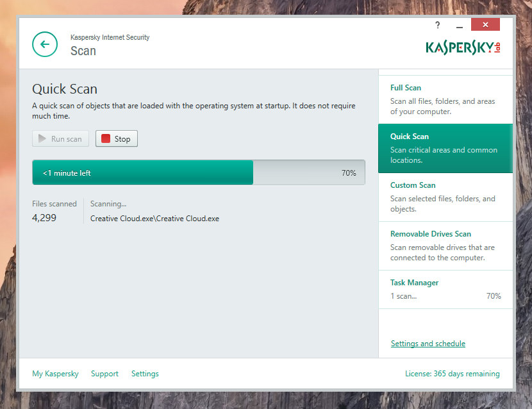This screenshot has width=532, height=409.
Task: Go back using the circular arrow icon
Action: pyautogui.click(x=45, y=44)
